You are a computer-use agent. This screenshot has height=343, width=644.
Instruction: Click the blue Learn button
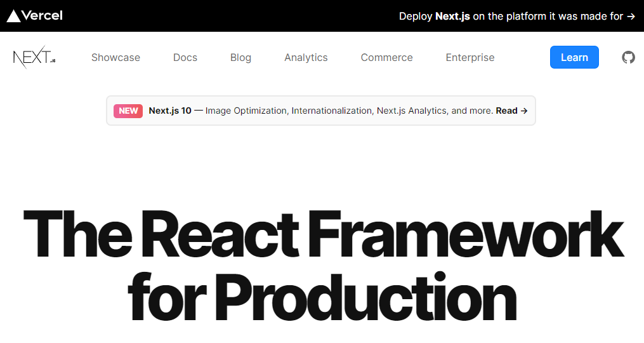point(574,57)
